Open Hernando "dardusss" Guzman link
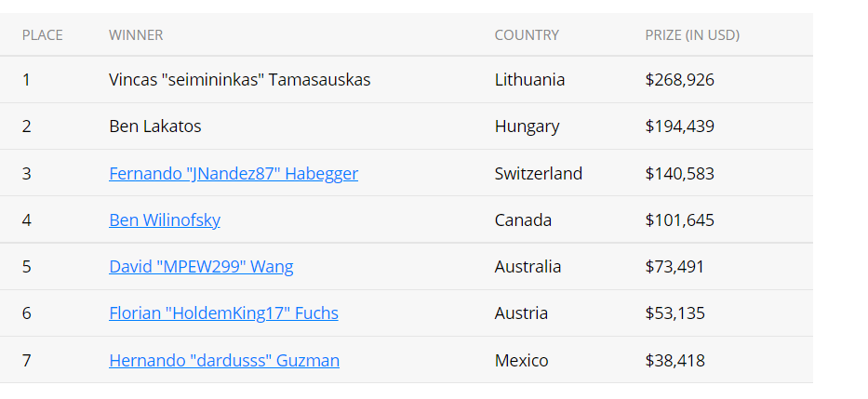The image size is (868, 399). tap(223, 360)
